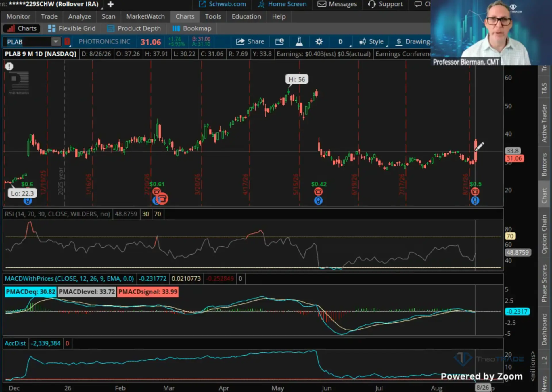Open the Style dropdown menu
Image resolution: width=552 pixels, height=392 pixels.
coord(372,42)
